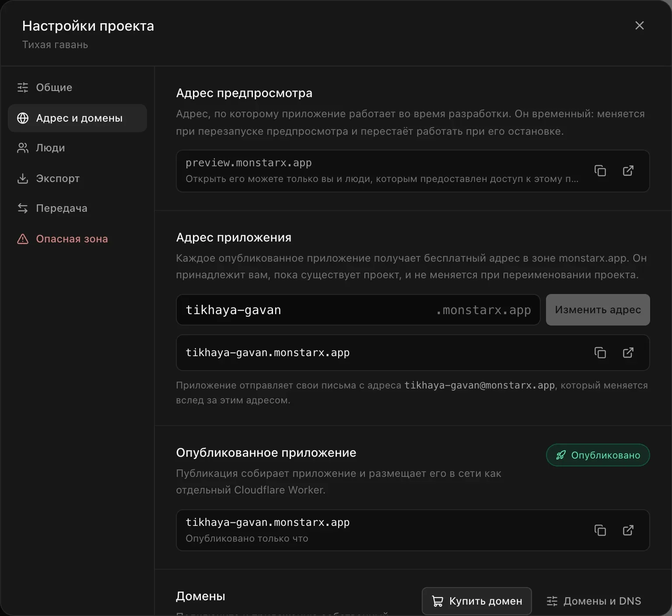672x616 pixels.
Task: Click the .monstarx.app suffix in the input
Action: 483,310
